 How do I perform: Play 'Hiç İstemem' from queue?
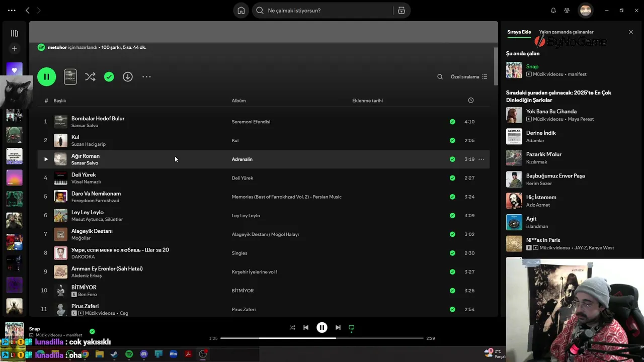(x=568, y=201)
